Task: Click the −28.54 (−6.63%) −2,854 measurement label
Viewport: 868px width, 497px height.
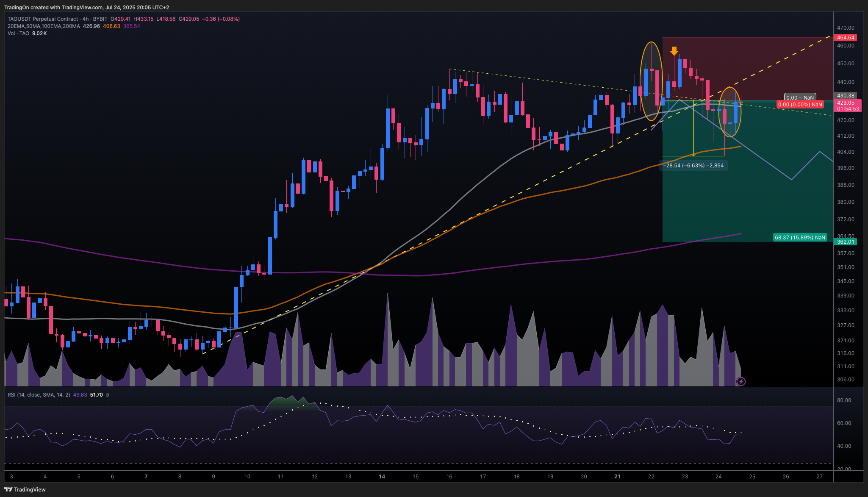Action: (x=693, y=166)
